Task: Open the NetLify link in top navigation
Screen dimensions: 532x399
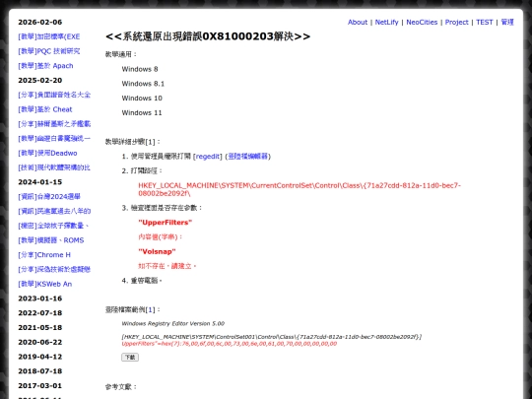Action: pyautogui.click(x=386, y=22)
